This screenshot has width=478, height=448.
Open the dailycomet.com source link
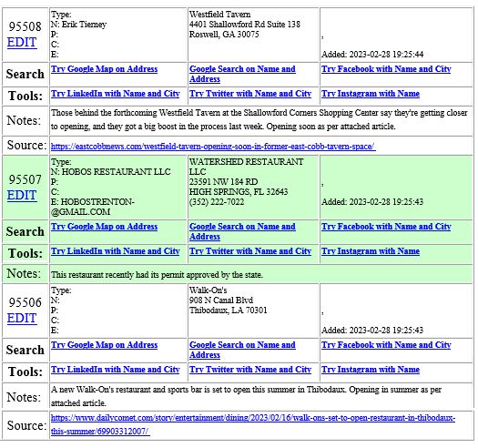[253, 424]
